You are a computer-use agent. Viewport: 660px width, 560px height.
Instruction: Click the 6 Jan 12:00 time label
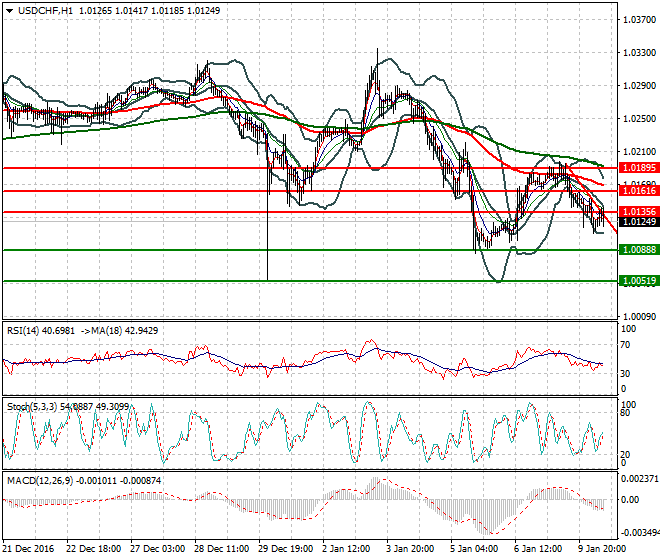pyautogui.click(x=538, y=549)
